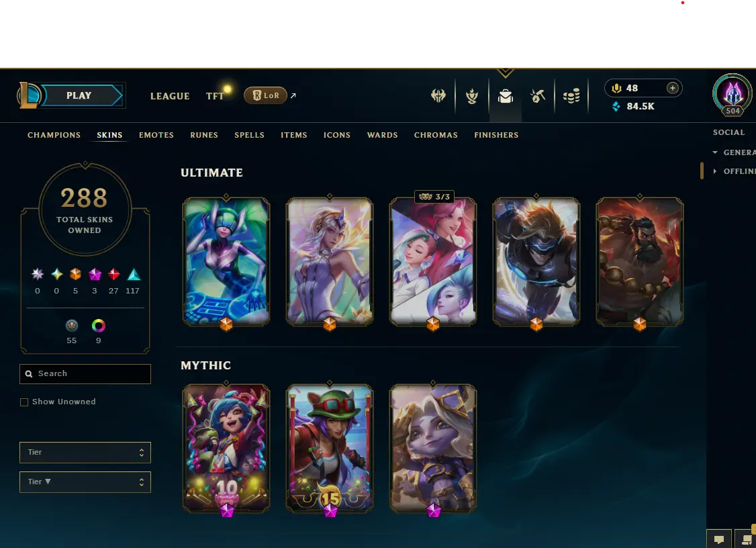Viewport: 756px width, 548px height.
Task: Open the Loot hammer icon
Action: [x=538, y=96]
